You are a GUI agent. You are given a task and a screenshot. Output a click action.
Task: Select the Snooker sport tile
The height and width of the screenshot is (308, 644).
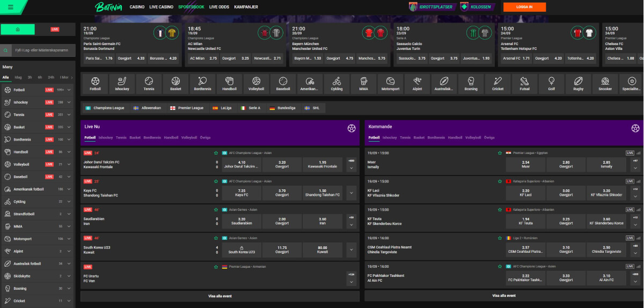tap(605, 83)
